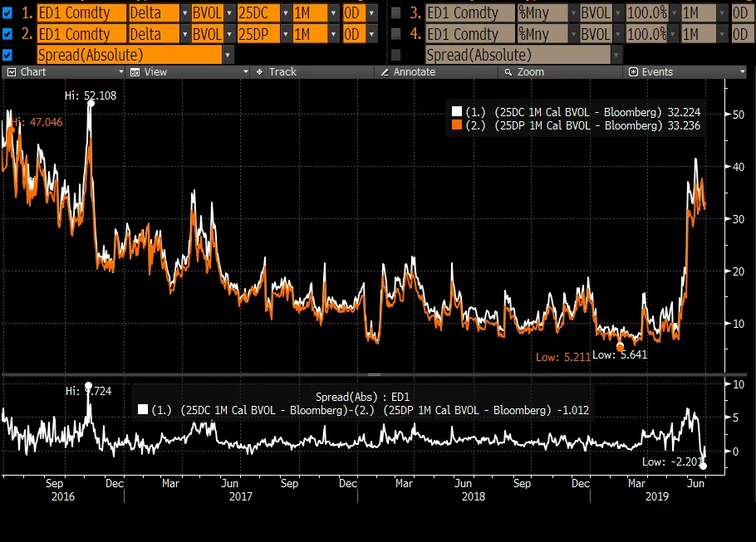The image size is (756, 542).
Task: Enable the series 3 checkbox
Action: click(395, 13)
